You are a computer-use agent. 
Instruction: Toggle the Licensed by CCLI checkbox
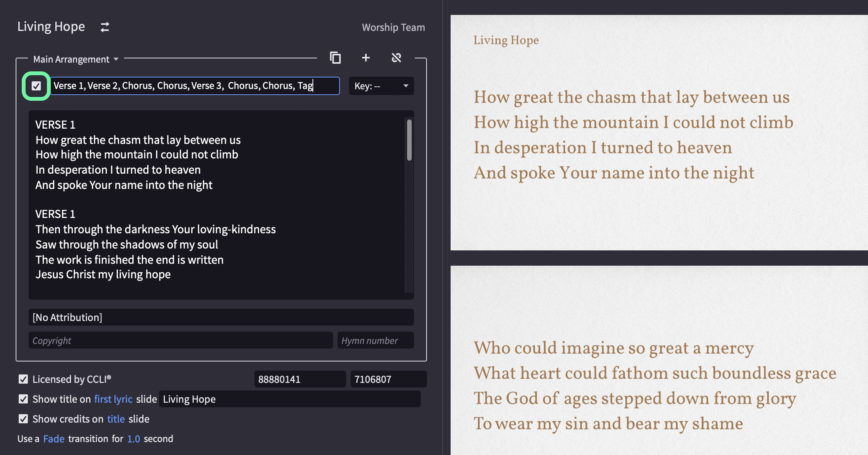click(x=23, y=379)
